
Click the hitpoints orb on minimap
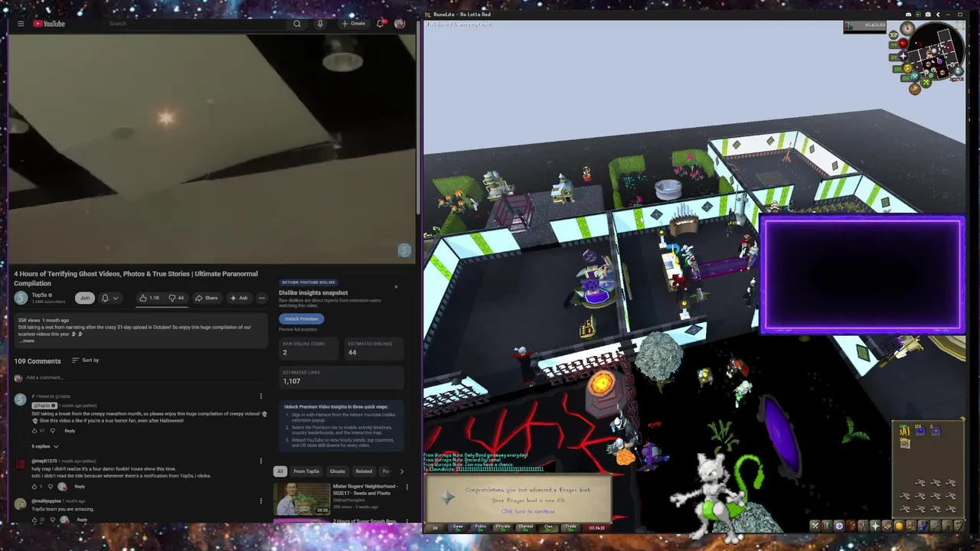coord(903,43)
